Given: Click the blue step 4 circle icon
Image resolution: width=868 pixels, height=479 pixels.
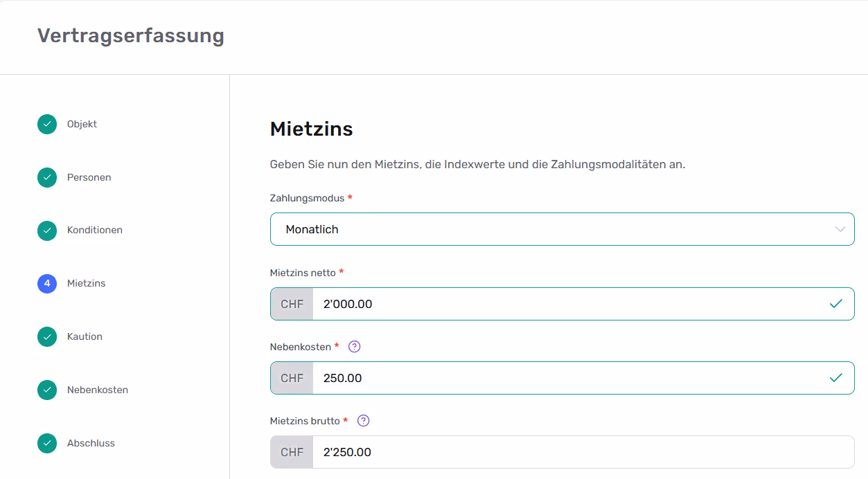Looking at the screenshot, I should (47, 284).
